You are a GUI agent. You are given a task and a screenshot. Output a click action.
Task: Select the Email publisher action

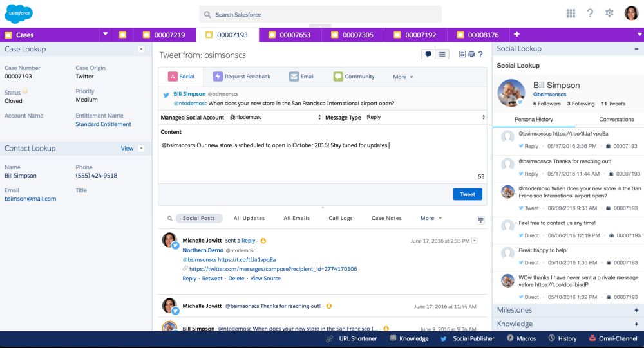coord(302,77)
